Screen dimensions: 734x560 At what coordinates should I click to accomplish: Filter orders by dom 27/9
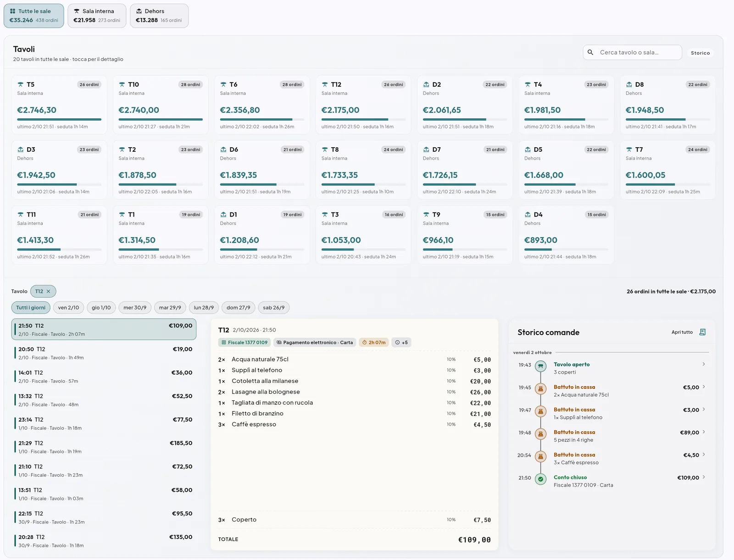click(x=239, y=308)
